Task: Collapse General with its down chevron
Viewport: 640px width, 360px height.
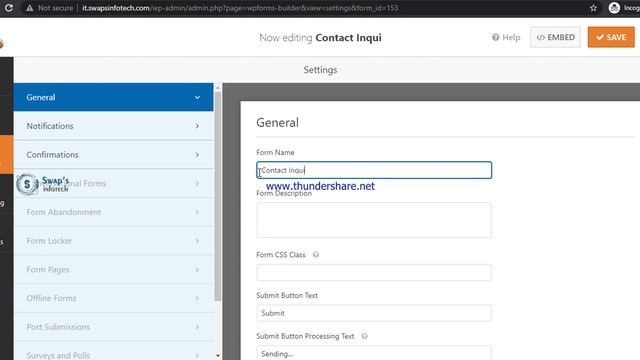Action: [x=197, y=98]
